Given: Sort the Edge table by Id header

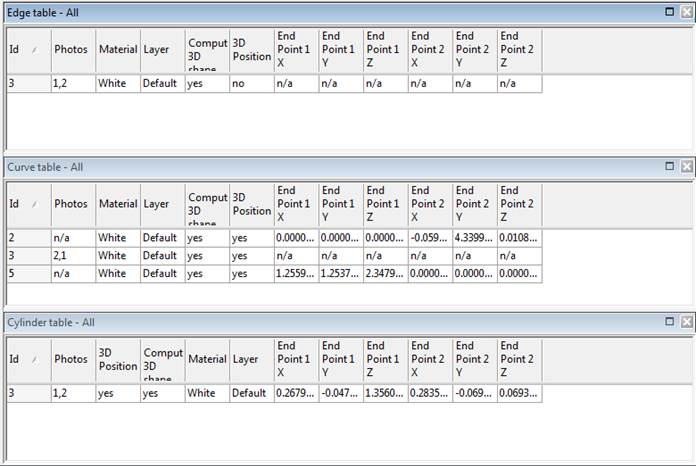Looking at the screenshot, I should tap(28, 49).
